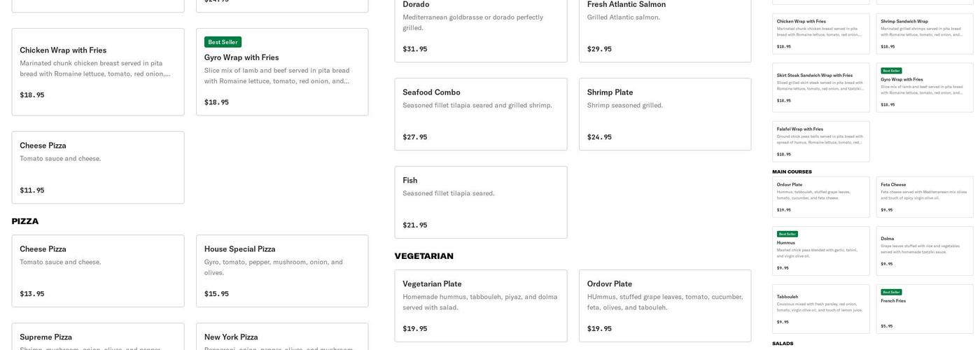The image size is (980, 350).
Task: Pick the $13.95 Cheese Pizza card
Action: (97, 270)
